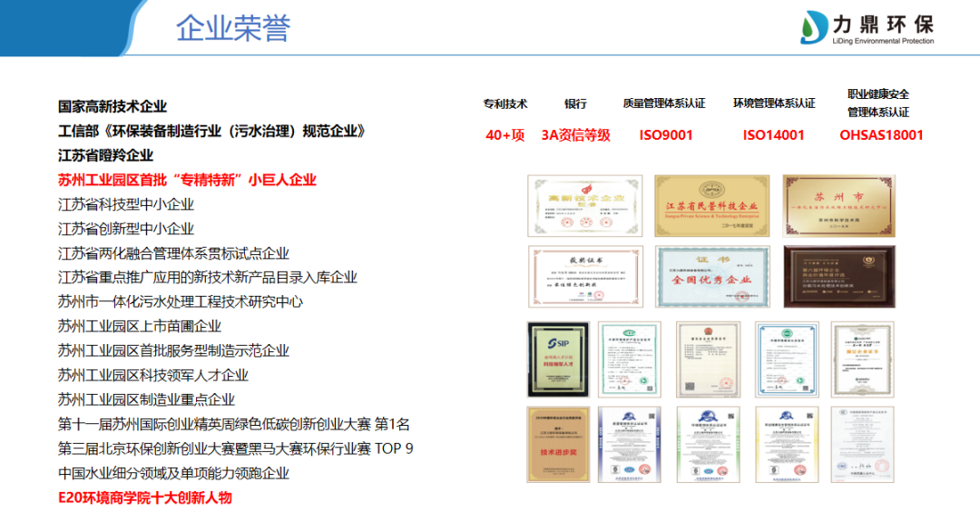Click the red 专精特新 小巨人企业 line

(x=187, y=180)
